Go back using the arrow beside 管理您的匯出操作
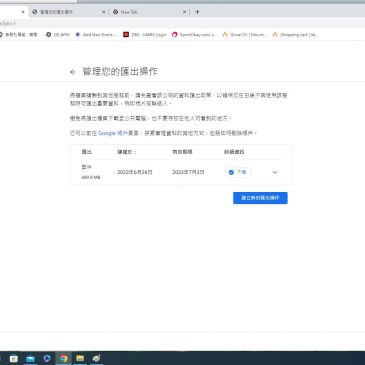The height and width of the screenshot is (365, 365). tap(73, 72)
